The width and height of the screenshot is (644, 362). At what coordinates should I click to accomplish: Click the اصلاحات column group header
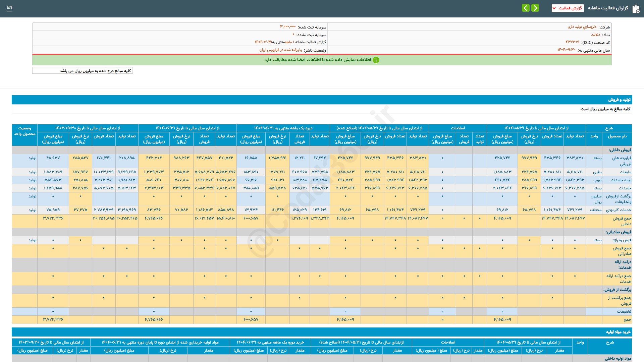tap(458, 128)
